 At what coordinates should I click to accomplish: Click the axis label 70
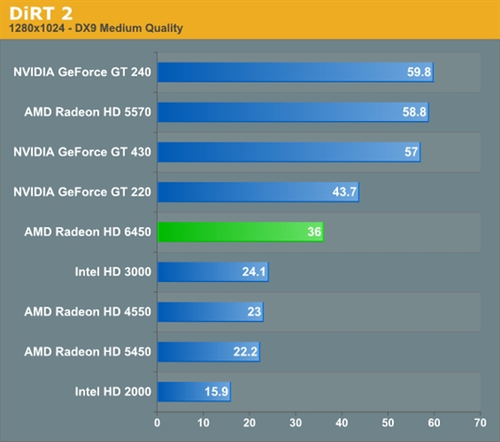tap(480, 423)
